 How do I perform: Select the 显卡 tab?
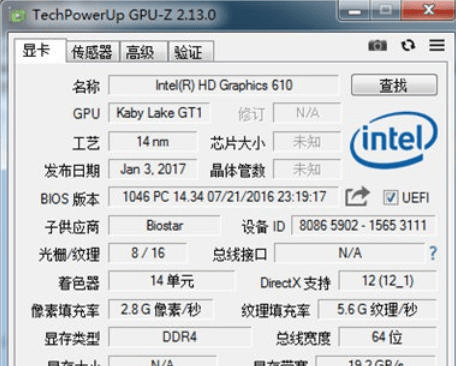(40, 51)
